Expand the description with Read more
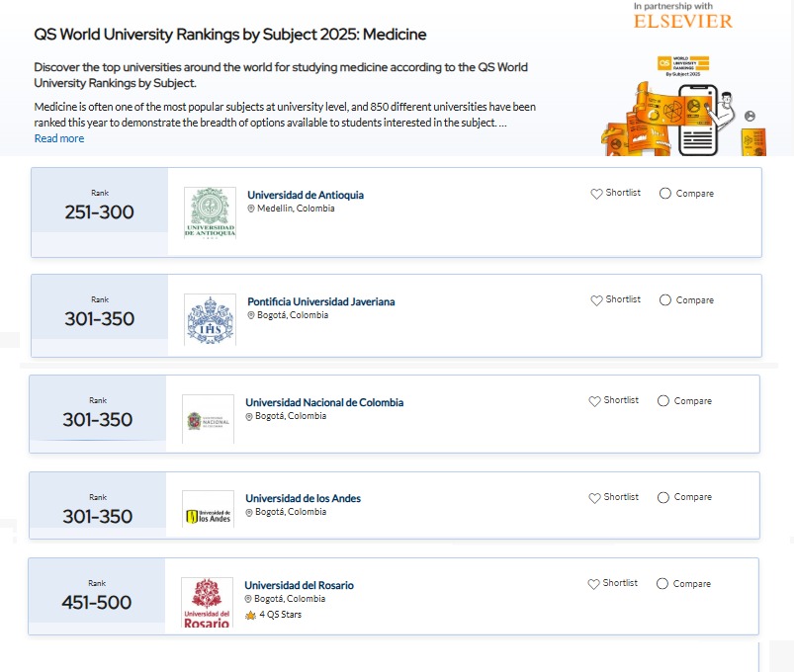Screen dimensions: 794x672 pos(59,138)
